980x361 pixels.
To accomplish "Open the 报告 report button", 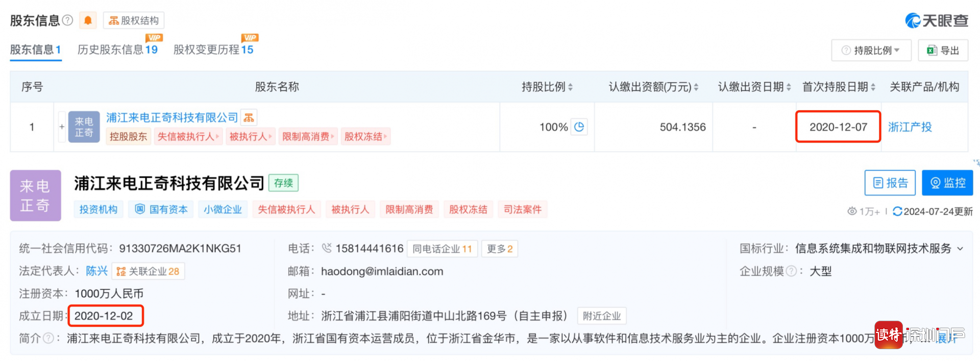I will click(890, 183).
